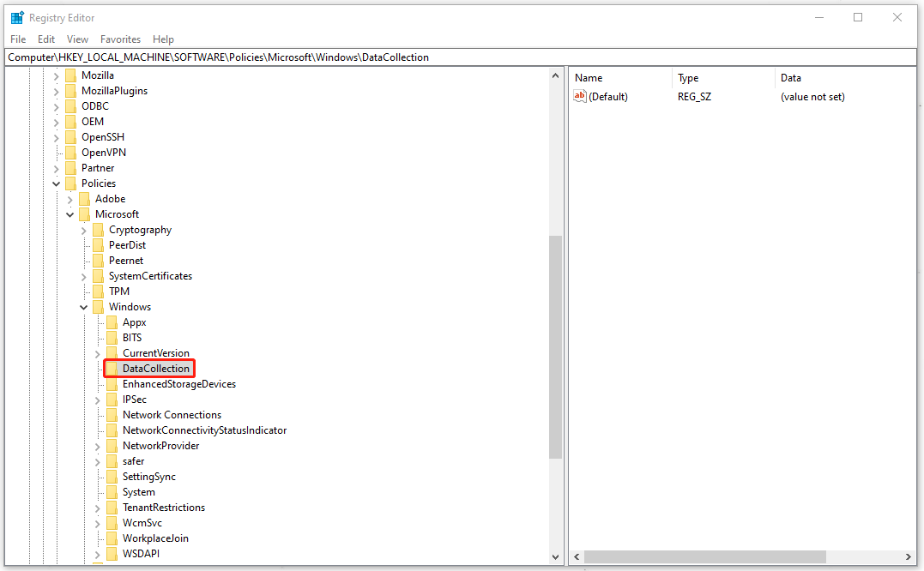
Task: Click the ODBC folder icon
Action: [70, 106]
